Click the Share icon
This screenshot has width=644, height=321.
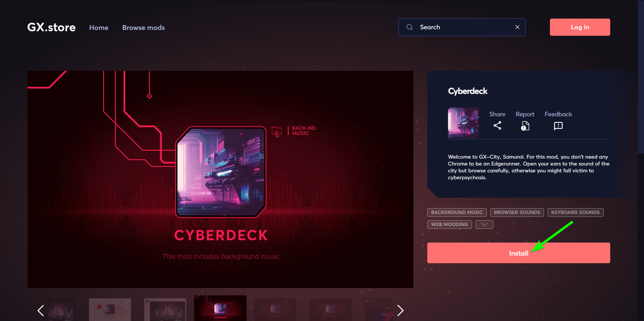497,126
